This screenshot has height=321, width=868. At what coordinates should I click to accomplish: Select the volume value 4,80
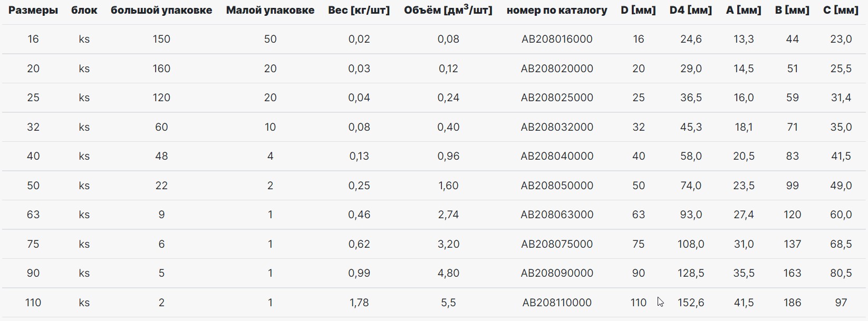pyautogui.click(x=448, y=273)
